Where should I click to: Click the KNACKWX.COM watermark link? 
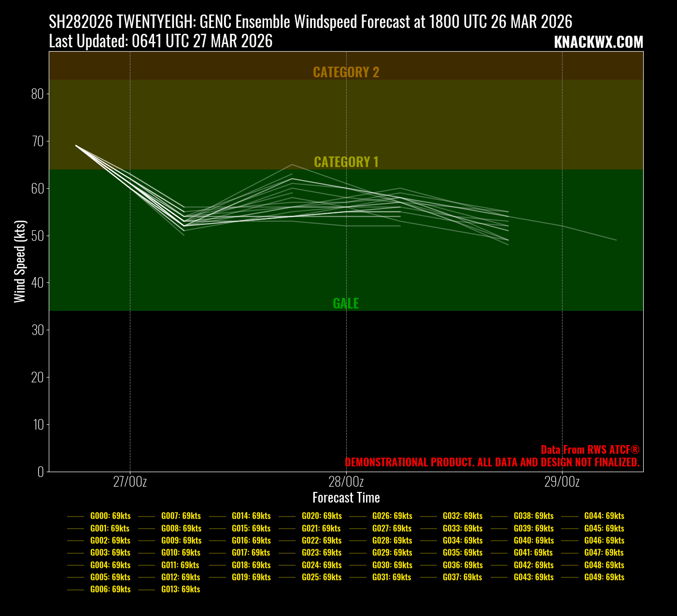coord(598,42)
